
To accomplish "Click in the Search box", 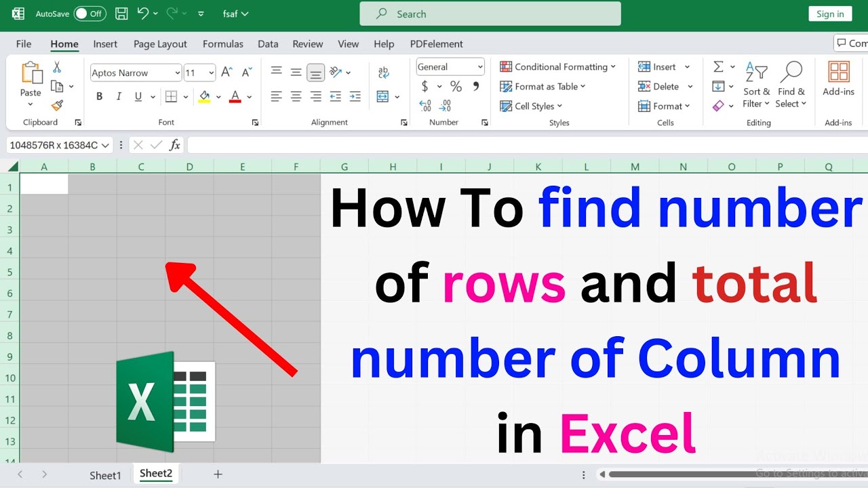I will point(490,14).
